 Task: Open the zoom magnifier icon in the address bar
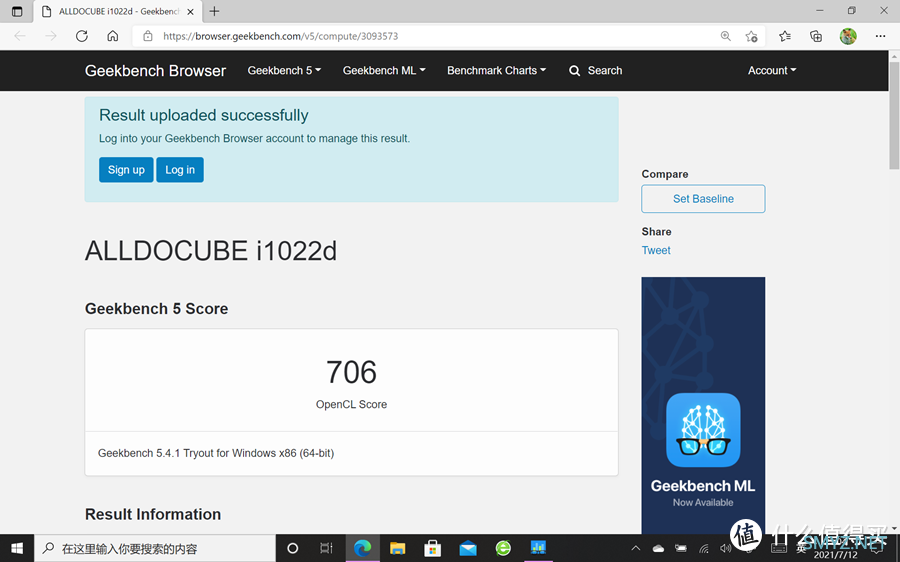coord(726,36)
